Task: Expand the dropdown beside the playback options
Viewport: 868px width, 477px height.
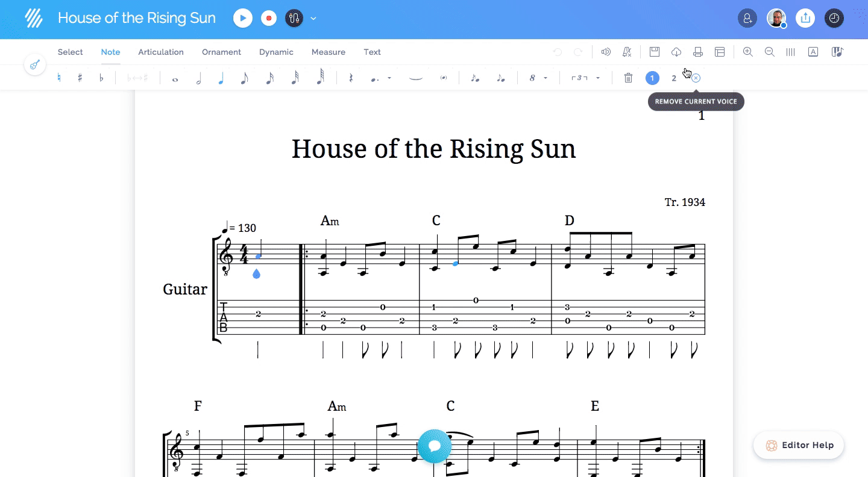Action: (x=313, y=18)
